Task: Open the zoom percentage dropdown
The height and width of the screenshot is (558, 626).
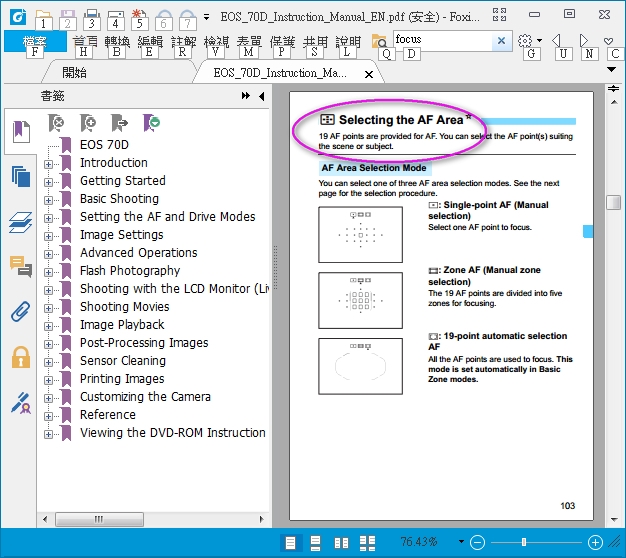Action: click(x=461, y=542)
